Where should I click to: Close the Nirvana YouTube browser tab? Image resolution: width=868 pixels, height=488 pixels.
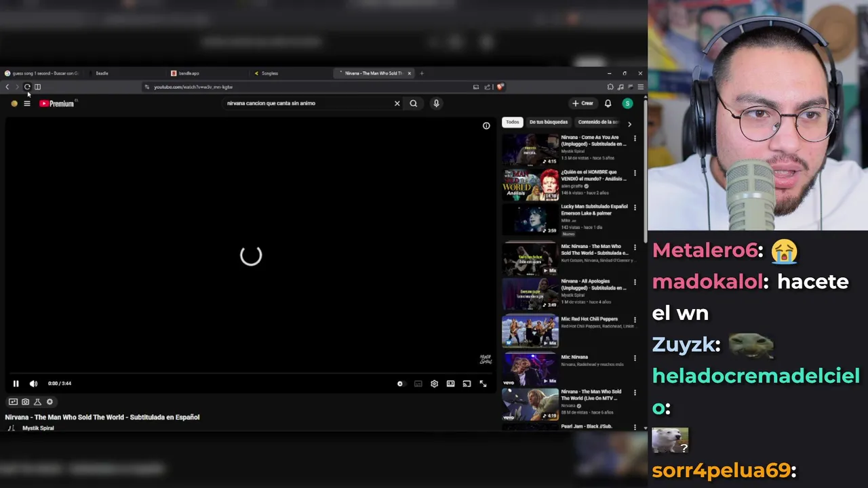click(x=409, y=73)
